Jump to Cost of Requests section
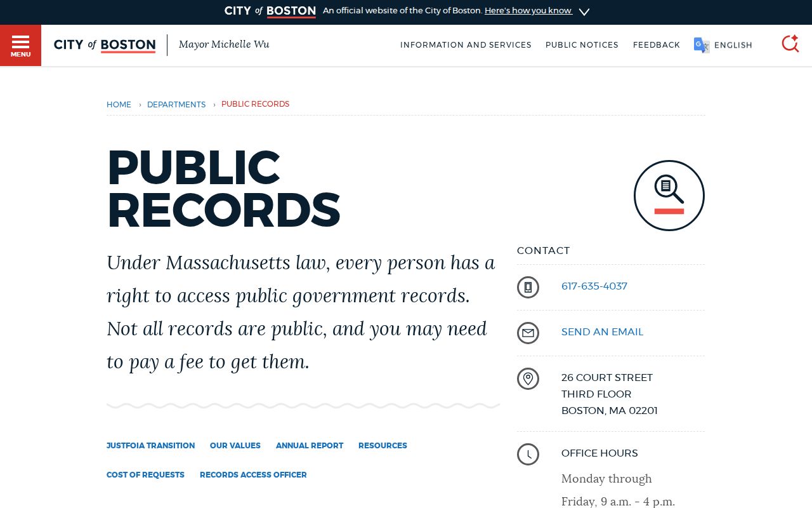Viewport: 812px width, 508px height. point(145,475)
